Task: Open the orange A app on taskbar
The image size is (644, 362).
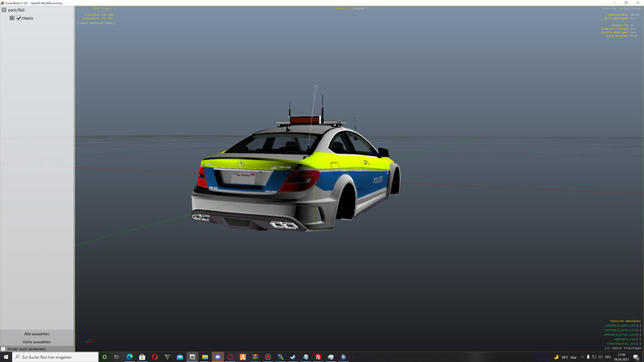Action: (243, 357)
